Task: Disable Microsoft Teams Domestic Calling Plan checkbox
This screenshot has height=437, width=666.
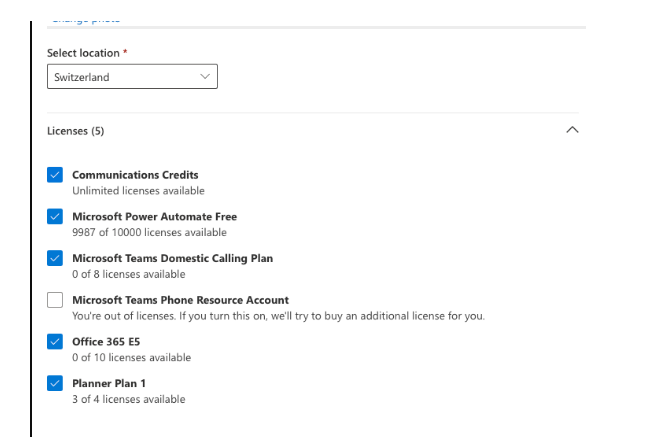Action: [x=55, y=258]
